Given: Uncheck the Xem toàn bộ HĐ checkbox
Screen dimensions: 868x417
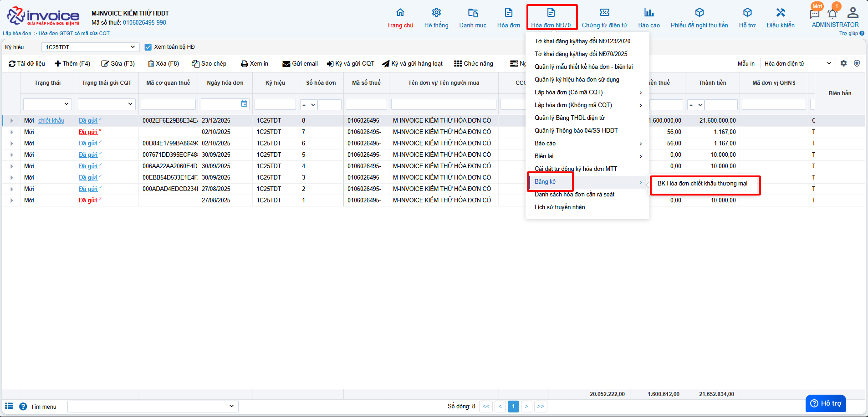Looking at the screenshot, I should [148, 47].
